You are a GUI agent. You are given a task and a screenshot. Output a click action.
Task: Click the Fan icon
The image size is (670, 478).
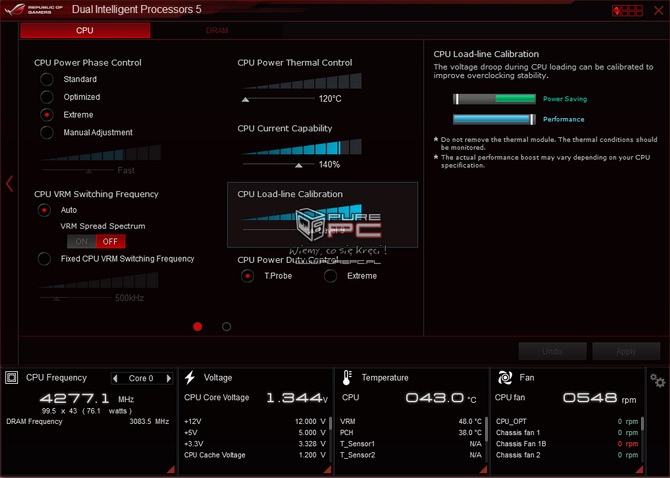click(x=505, y=378)
